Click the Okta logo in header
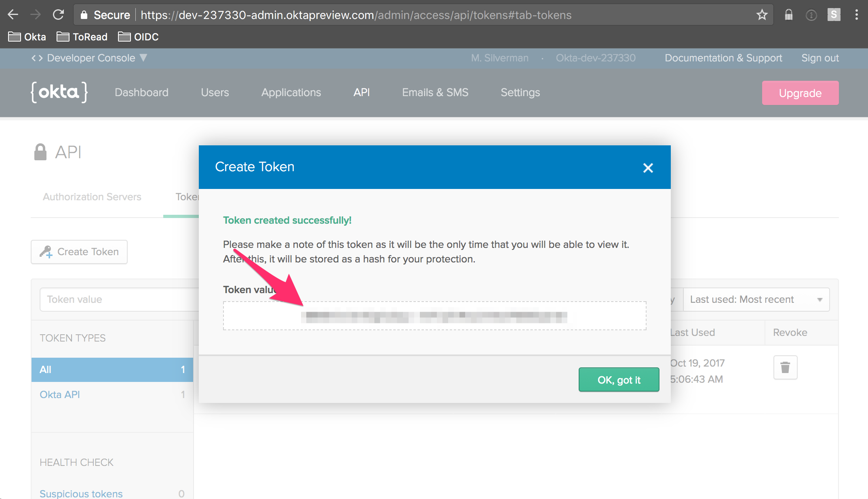The height and width of the screenshot is (499, 868). [59, 92]
